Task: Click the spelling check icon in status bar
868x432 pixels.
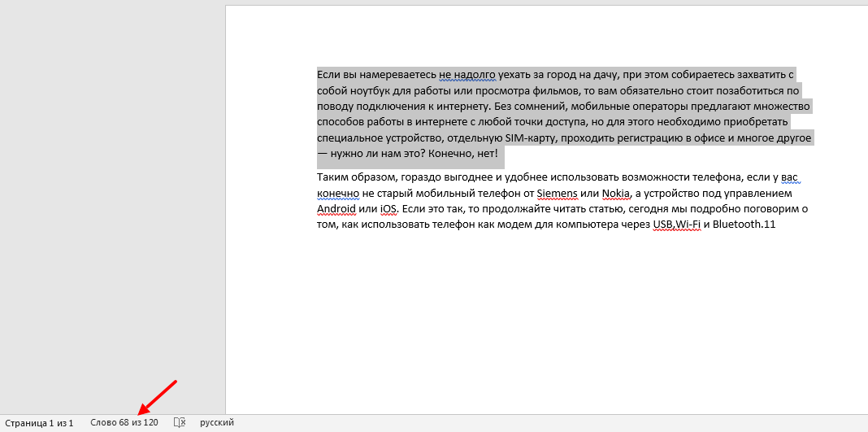Action: pyautogui.click(x=180, y=422)
